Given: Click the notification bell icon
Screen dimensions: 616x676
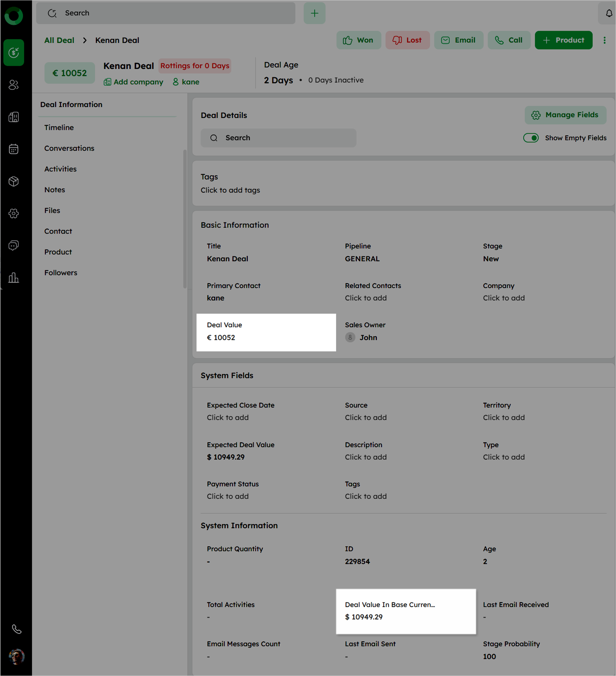Looking at the screenshot, I should point(609,13).
